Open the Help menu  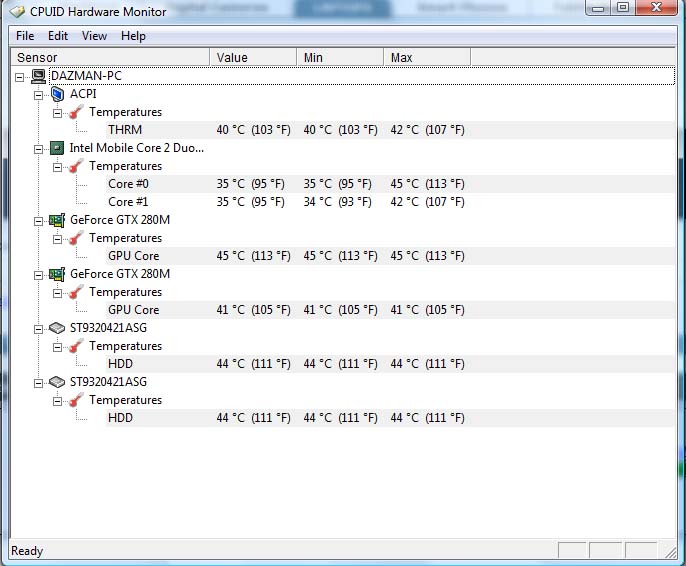(x=133, y=36)
